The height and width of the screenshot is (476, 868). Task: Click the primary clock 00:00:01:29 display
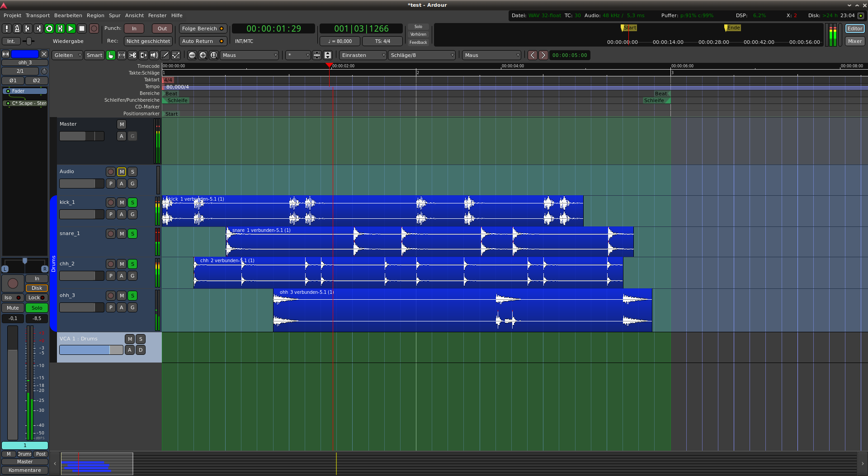(274, 28)
